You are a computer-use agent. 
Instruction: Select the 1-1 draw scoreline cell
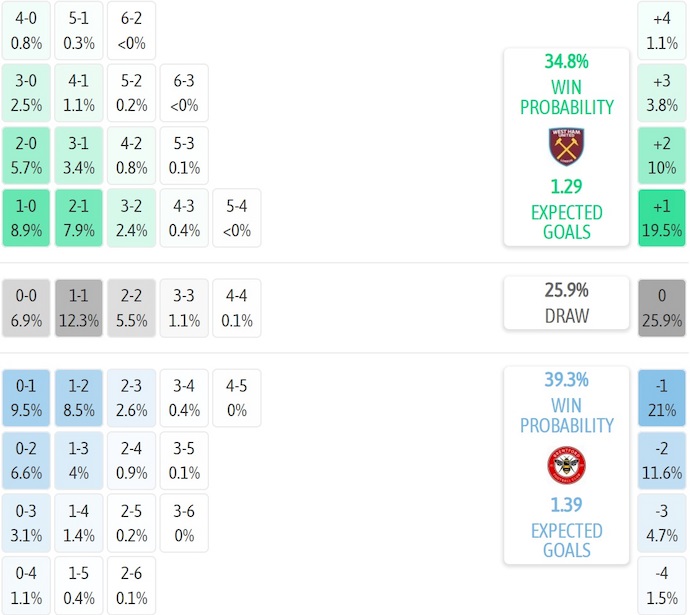pyautogui.click(x=79, y=308)
